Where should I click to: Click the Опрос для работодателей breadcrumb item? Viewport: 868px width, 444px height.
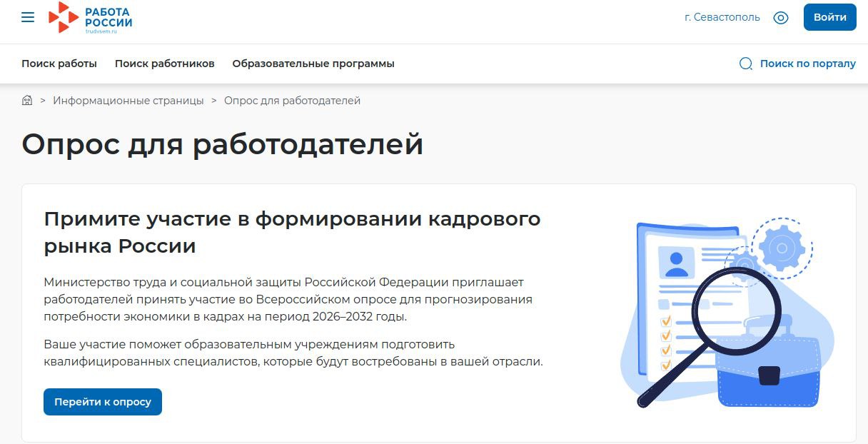pyautogui.click(x=292, y=101)
